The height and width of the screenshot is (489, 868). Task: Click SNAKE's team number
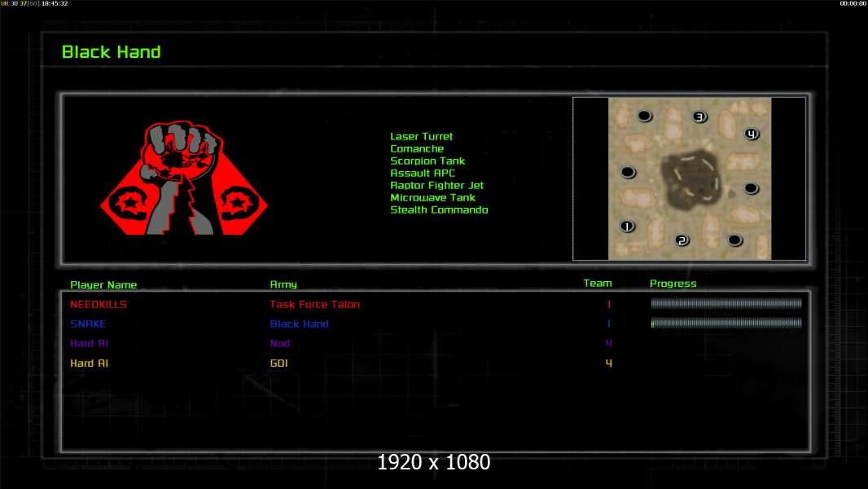coord(609,324)
